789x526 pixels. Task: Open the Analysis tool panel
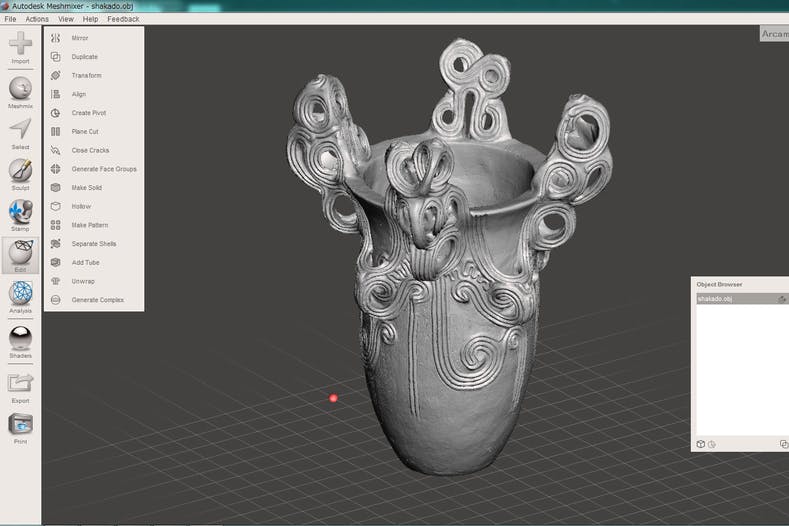click(20, 294)
